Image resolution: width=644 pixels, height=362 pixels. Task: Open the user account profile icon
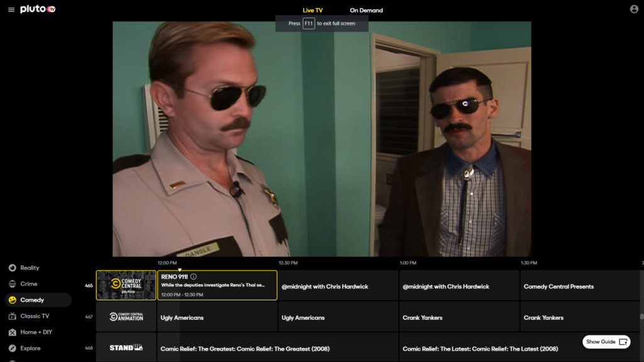pos(634,9)
